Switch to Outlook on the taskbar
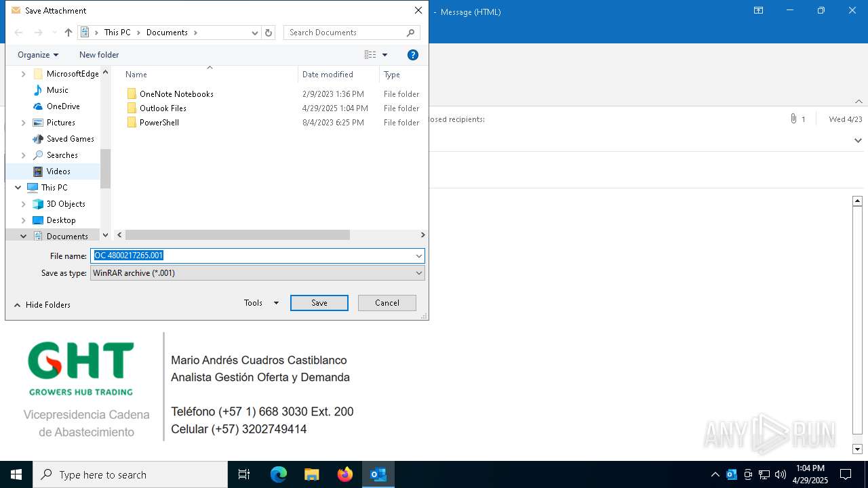The width and height of the screenshot is (868, 488). pos(378,474)
